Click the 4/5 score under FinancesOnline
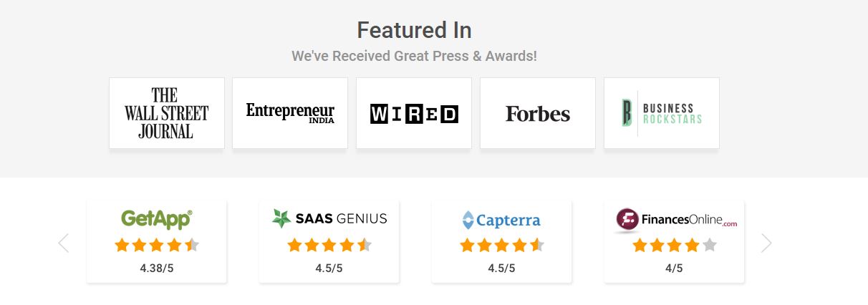Screen dimensions: 868x305 point(674,268)
